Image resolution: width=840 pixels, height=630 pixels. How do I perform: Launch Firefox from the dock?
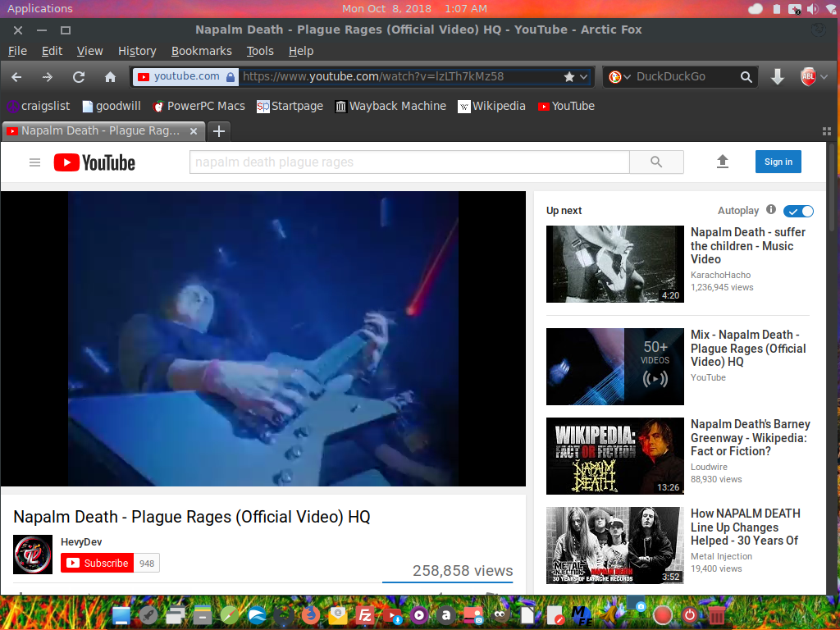coord(311,614)
